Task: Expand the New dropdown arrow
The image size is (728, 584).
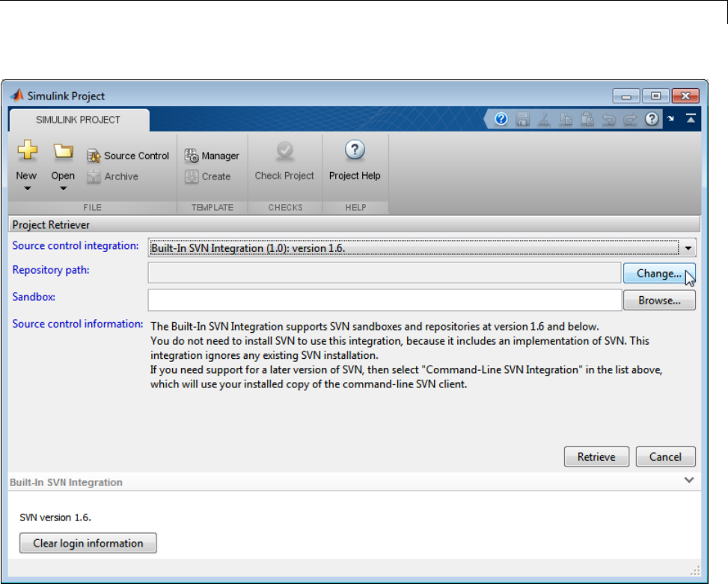Action: [28, 188]
